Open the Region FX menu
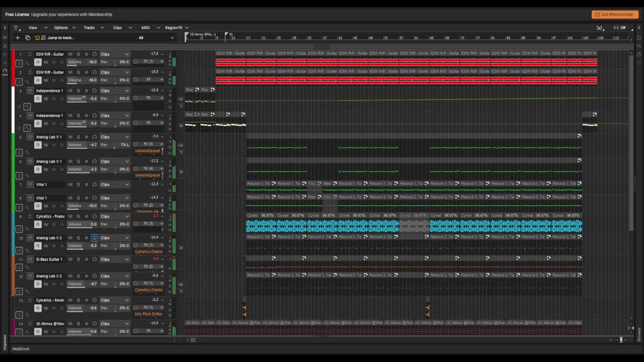Screen dimensions: 644x362 174,28
